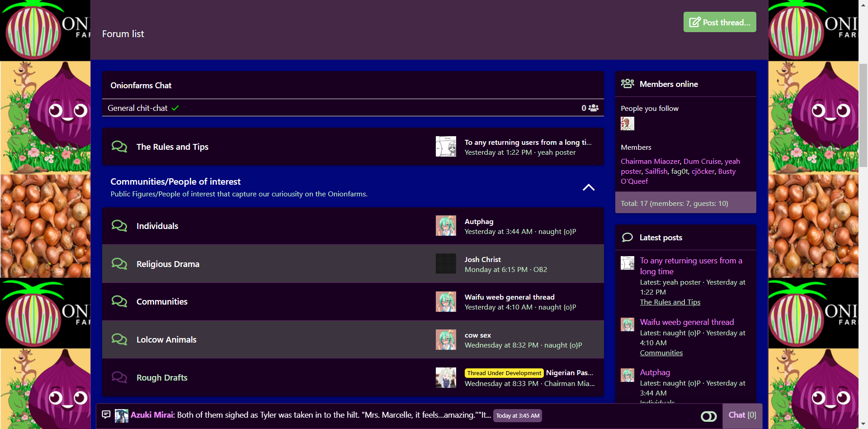Open Communities/People of interest category title
The height and width of the screenshot is (429, 868).
point(175,181)
